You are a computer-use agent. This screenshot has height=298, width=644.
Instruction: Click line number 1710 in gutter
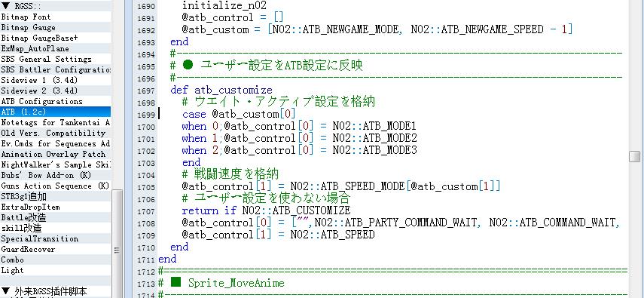147,247
